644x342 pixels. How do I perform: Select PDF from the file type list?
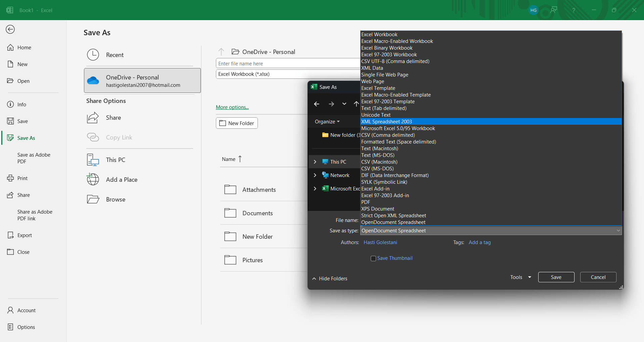(x=366, y=202)
